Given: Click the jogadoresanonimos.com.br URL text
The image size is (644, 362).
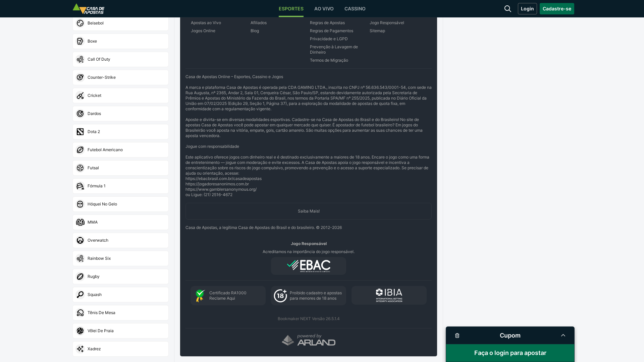Looking at the screenshot, I should (x=217, y=184).
